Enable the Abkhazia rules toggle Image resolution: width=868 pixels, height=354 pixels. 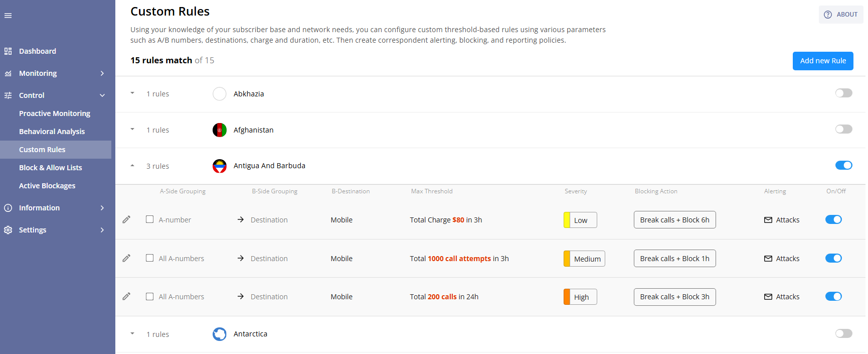pyautogui.click(x=844, y=93)
